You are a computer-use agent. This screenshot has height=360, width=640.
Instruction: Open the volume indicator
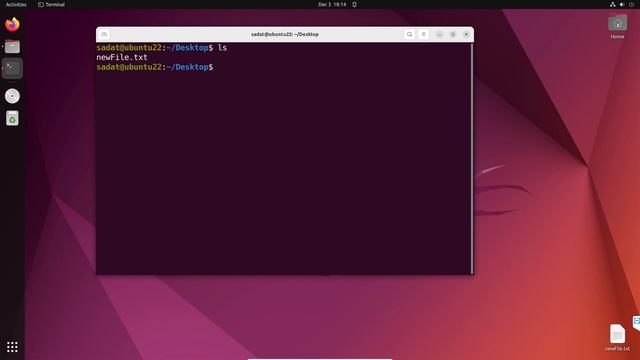pos(622,4)
